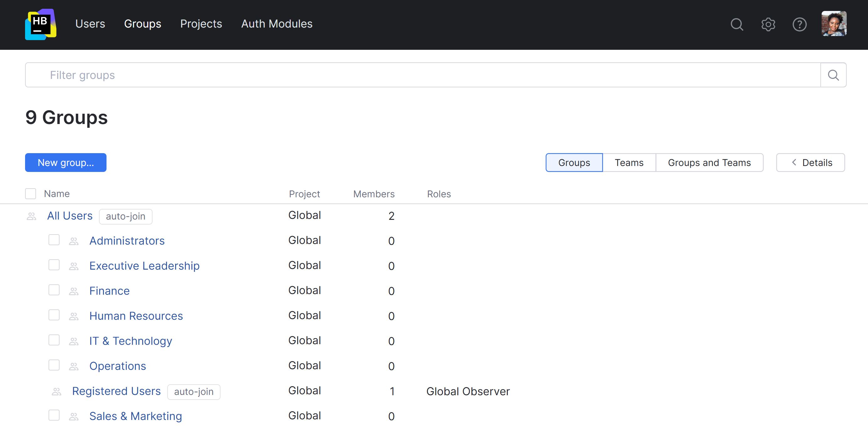Open global search magnifier in header
868x440 pixels.
736,24
